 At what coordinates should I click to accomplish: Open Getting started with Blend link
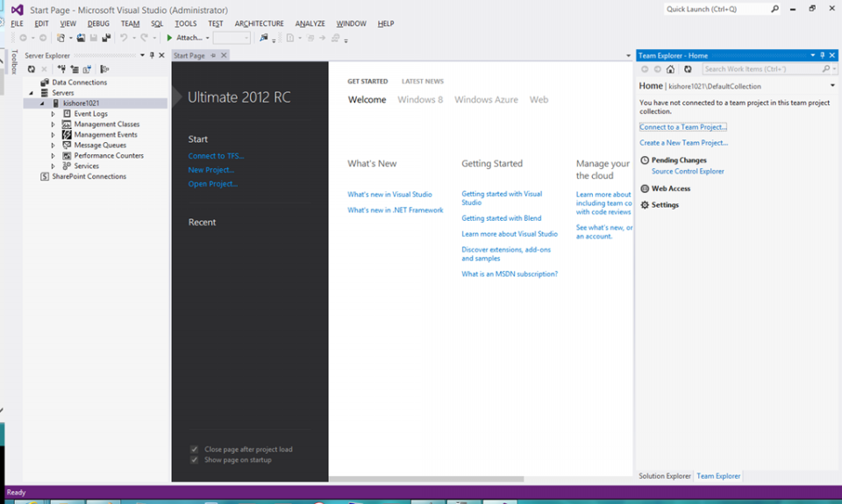[x=502, y=218]
